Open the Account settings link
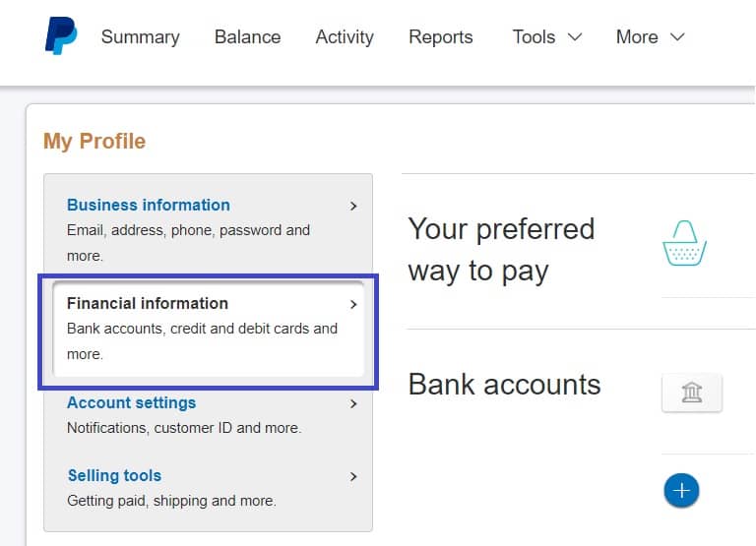The image size is (756, 546). pyautogui.click(x=132, y=402)
